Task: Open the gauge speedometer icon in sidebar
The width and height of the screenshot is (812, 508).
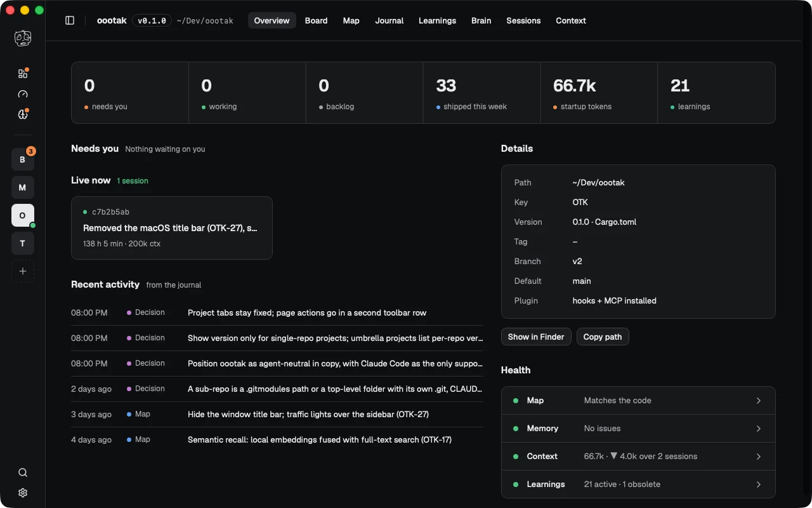Action: click(23, 94)
